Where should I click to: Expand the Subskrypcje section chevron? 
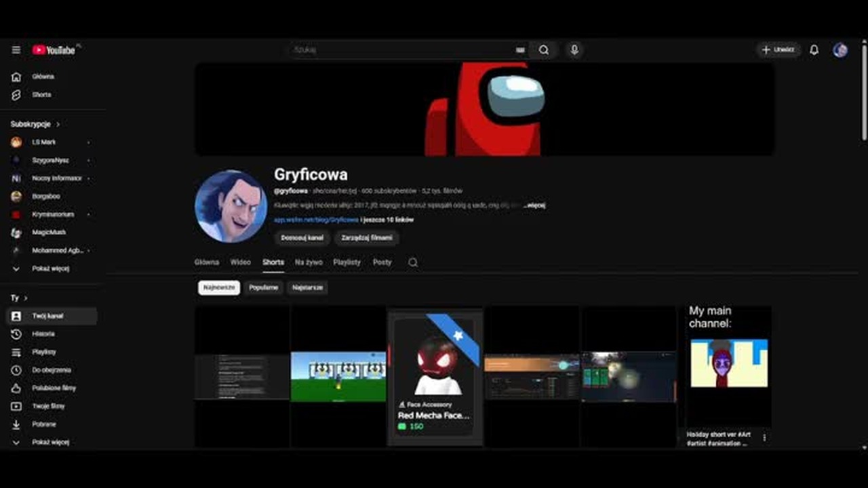point(58,124)
